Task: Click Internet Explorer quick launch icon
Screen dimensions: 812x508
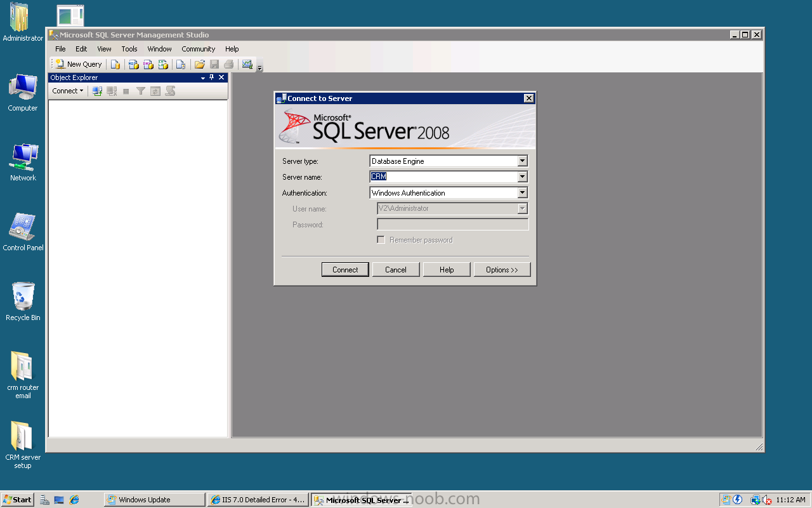Action: coord(74,500)
